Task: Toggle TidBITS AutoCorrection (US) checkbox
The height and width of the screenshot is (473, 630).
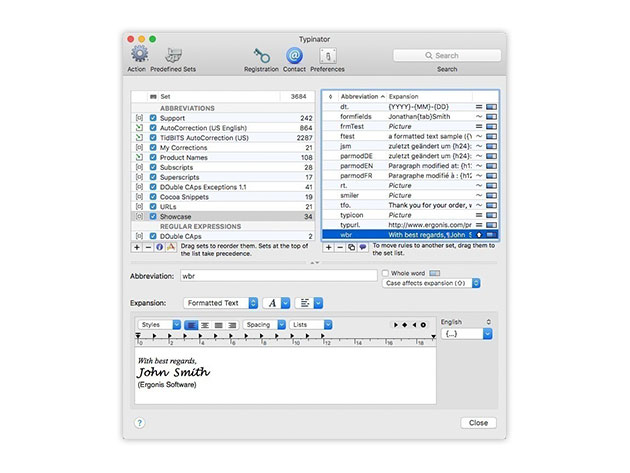Action: (x=153, y=138)
